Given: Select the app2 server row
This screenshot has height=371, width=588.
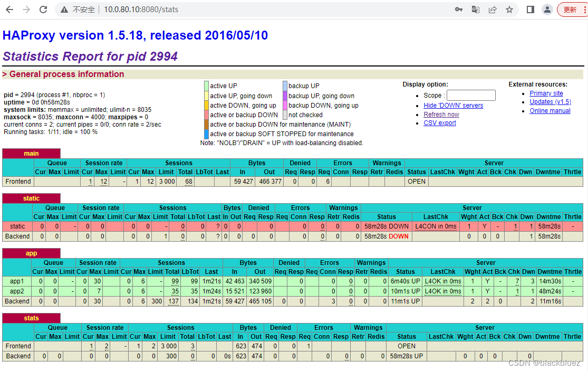Looking at the screenshot, I should point(293,291).
